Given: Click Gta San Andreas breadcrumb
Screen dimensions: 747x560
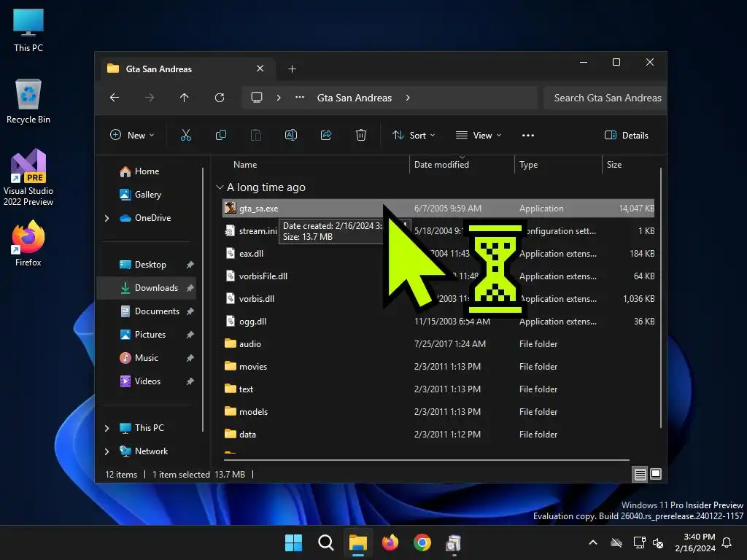Looking at the screenshot, I should [x=355, y=98].
